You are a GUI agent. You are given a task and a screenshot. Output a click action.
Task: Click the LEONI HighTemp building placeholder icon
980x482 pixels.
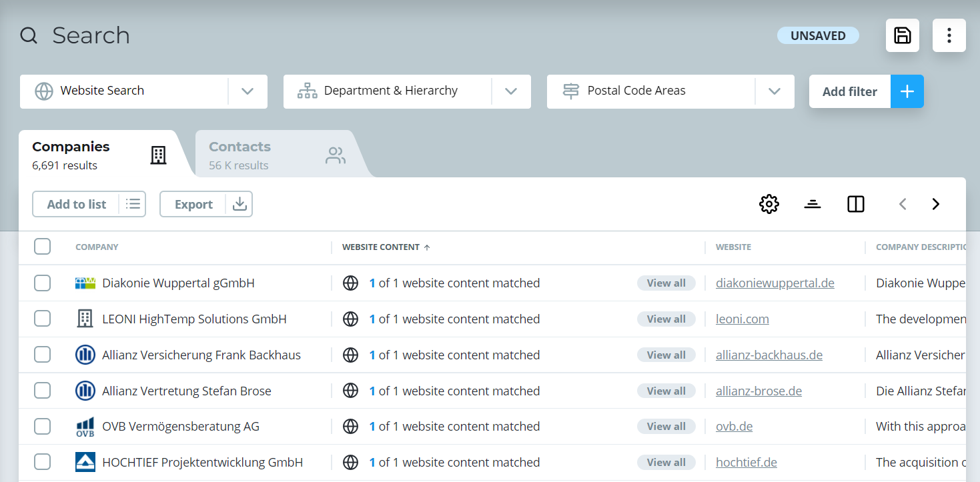pyautogui.click(x=85, y=319)
